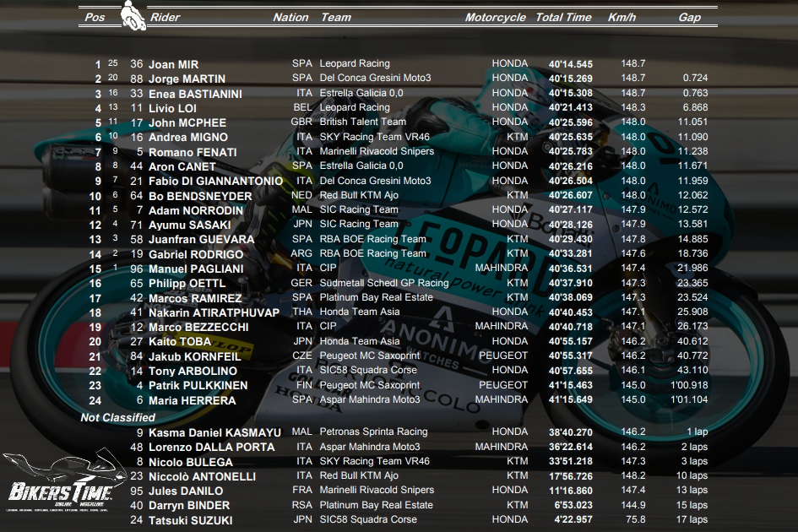Viewport: 798px width, 532px height.
Task: Click rider name Maria HERRERA
Action: (192, 400)
